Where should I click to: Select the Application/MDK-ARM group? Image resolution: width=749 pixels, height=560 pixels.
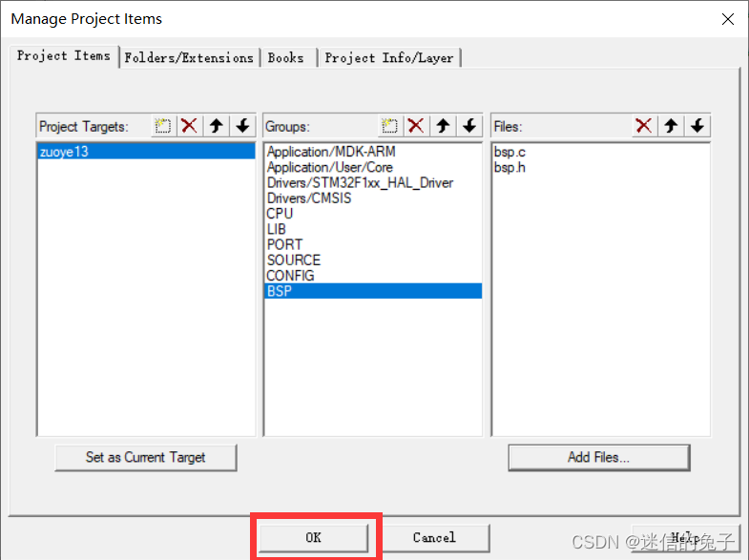click(x=373, y=152)
